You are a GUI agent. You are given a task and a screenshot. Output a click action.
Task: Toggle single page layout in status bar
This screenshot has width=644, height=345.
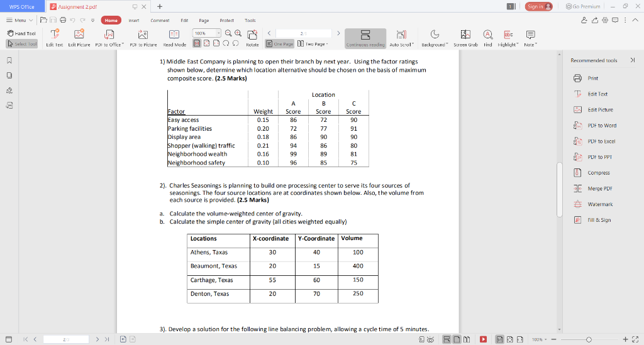point(457,339)
